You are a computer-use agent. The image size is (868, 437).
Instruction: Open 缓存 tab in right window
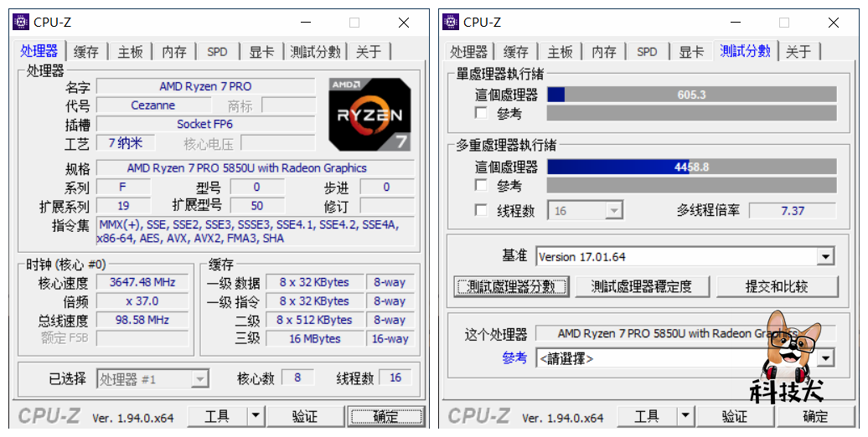coord(515,52)
